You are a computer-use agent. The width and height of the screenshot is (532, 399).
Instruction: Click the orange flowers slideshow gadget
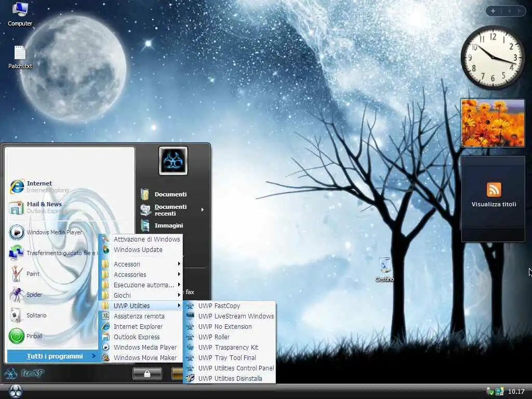coord(493,123)
